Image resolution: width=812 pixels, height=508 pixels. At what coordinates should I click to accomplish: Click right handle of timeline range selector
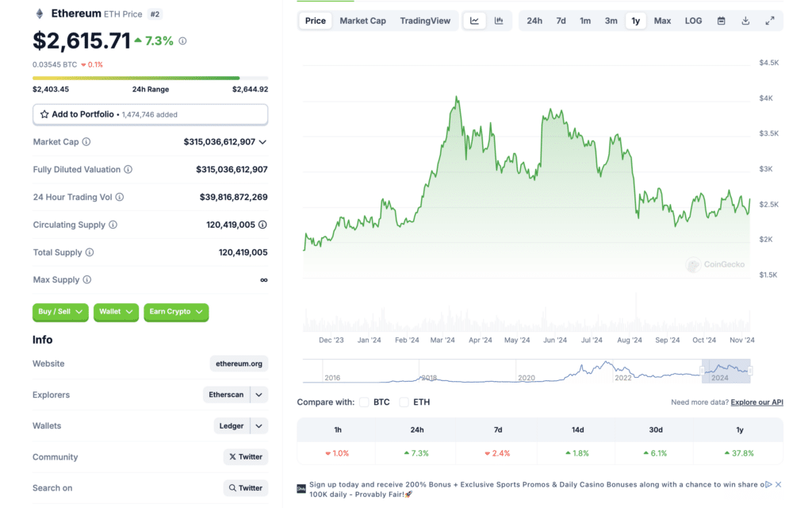click(x=750, y=371)
